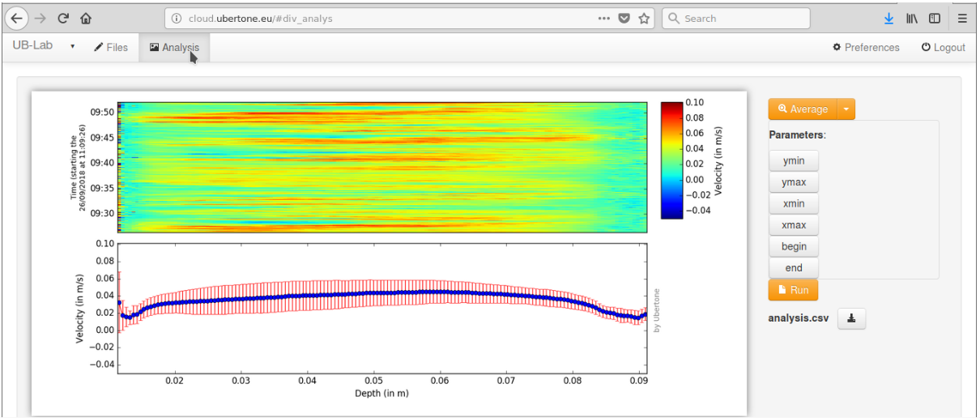
Task: Go to the browser home page icon
Action: (86, 18)
